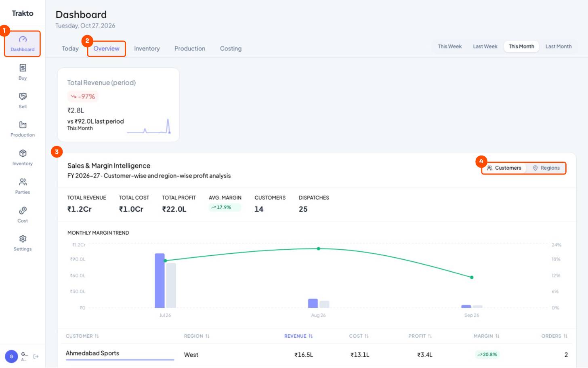588x368 pixels.
Task: Sort the table by Orders column
Action: click(x=554, y=336)
